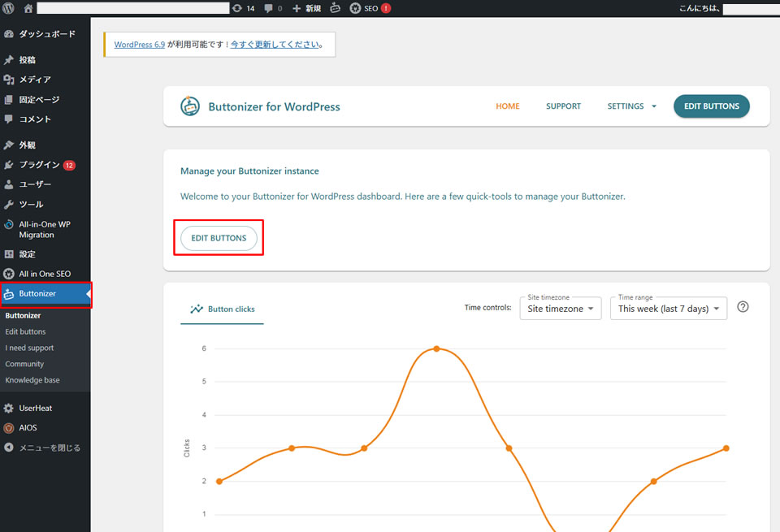Select the peak data point at 6 clicks

tap(436, 348)
